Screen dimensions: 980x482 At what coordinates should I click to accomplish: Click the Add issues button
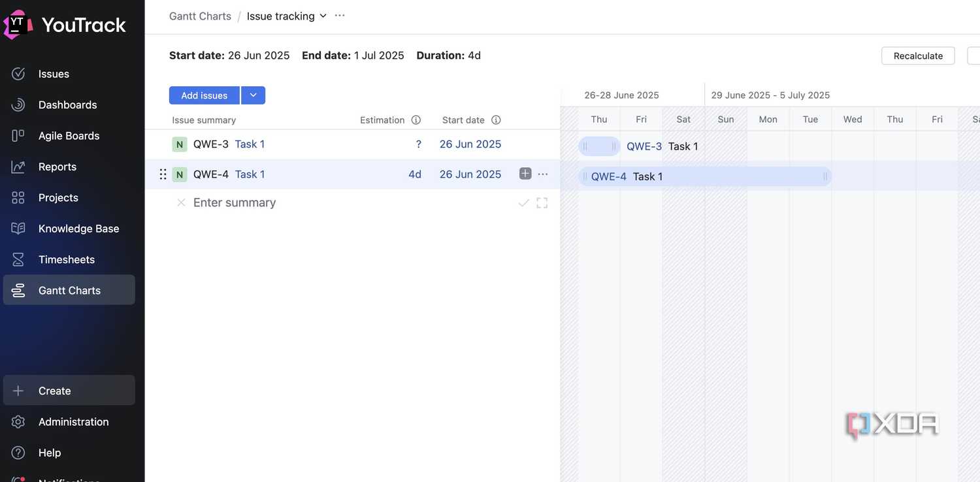(204, 95)
